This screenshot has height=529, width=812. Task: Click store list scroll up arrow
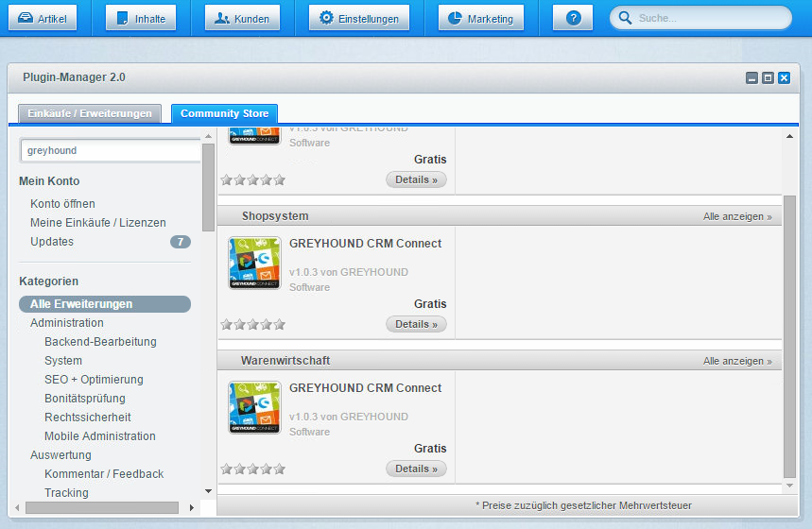tap(789, 136)
